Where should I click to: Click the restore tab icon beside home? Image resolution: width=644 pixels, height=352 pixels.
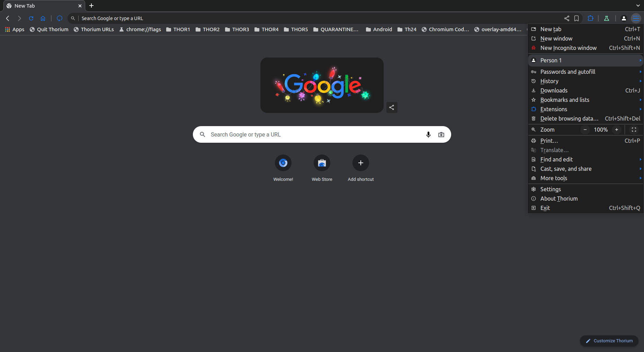tap(60, 18)
